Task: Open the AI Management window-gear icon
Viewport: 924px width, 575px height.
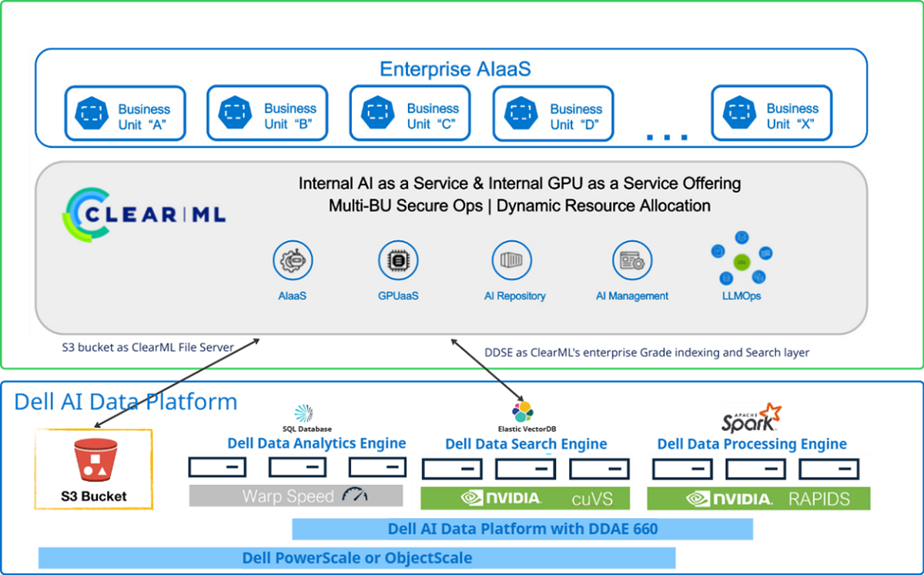Action: 632,261
